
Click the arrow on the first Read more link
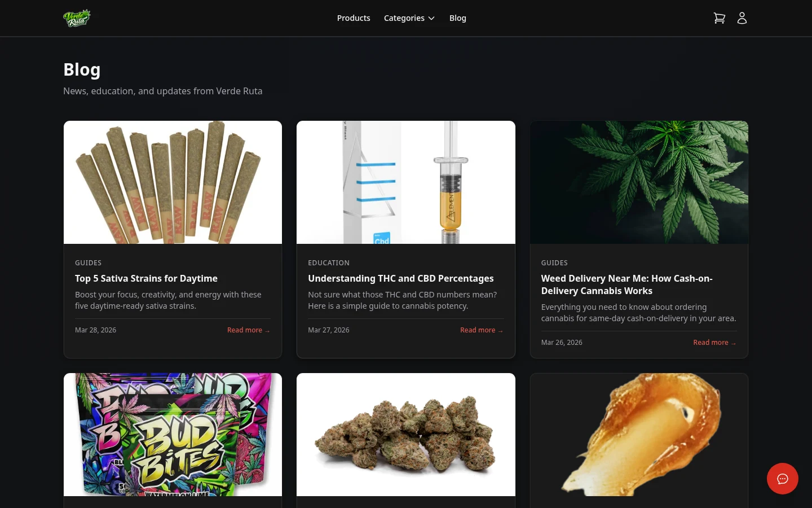click(267, 330)
